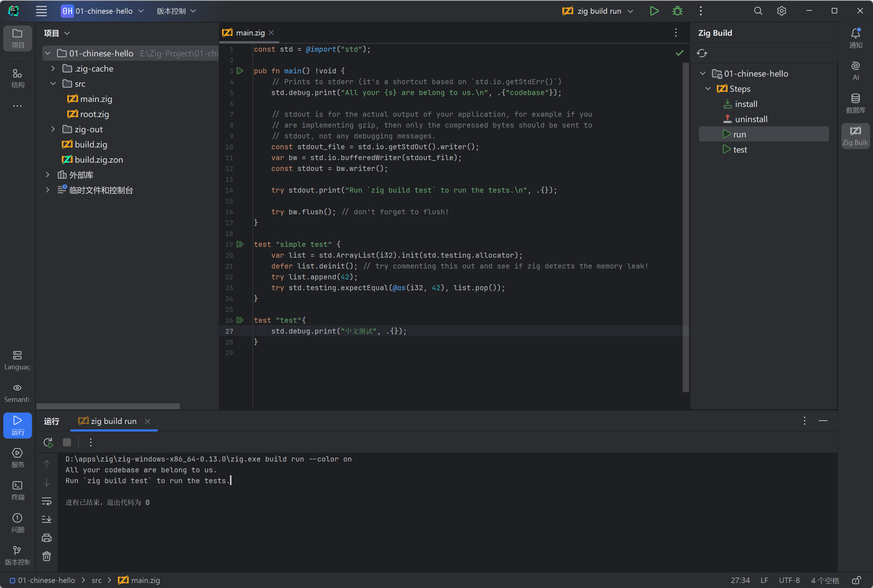
Task: Open the Database tool window
Action: [855, 103]
